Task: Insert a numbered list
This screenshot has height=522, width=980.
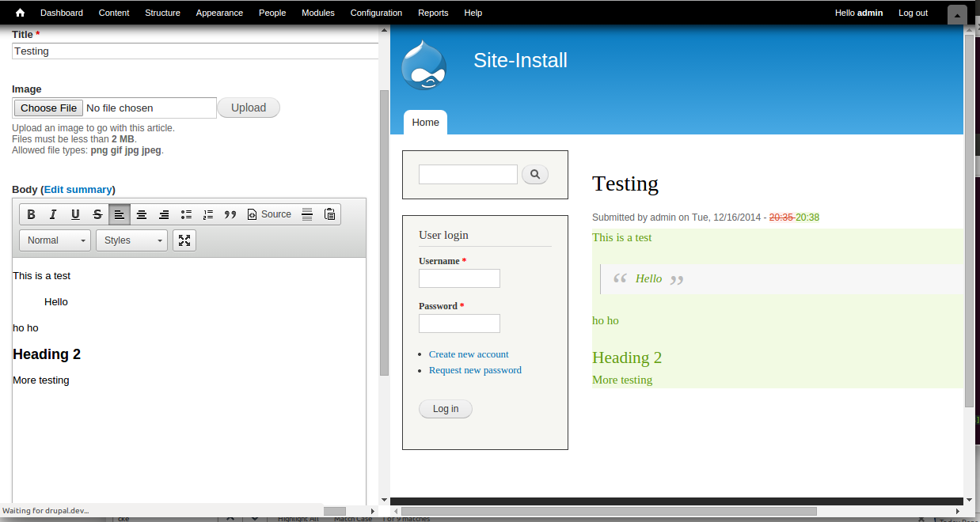Action: 208,214
